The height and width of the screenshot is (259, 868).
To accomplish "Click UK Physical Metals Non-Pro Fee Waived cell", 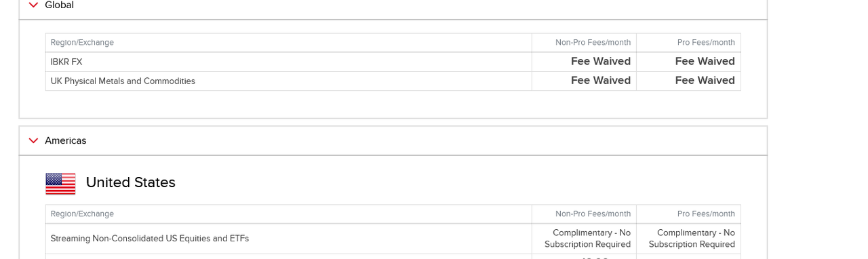I will click(x=600, y=81).
